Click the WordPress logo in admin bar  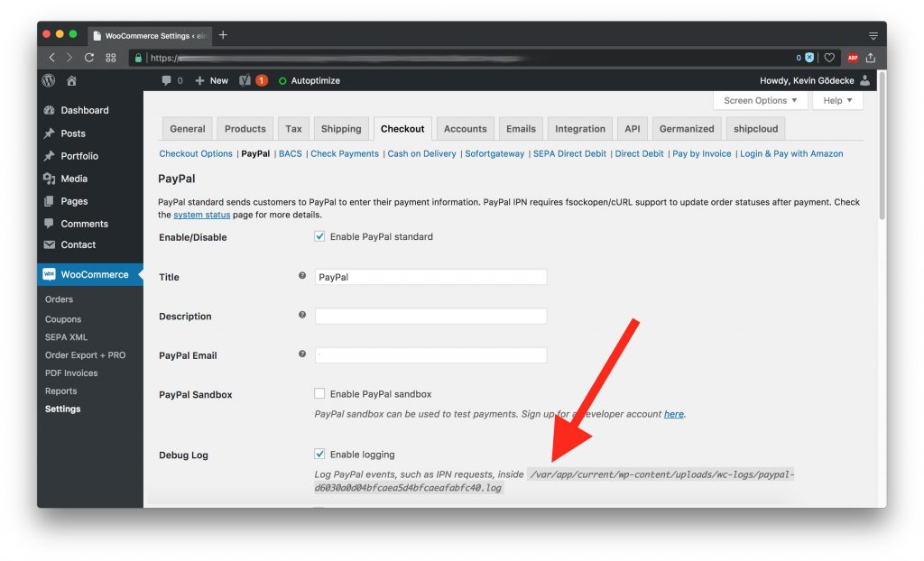pyautogui.click(x=49, y=81)
